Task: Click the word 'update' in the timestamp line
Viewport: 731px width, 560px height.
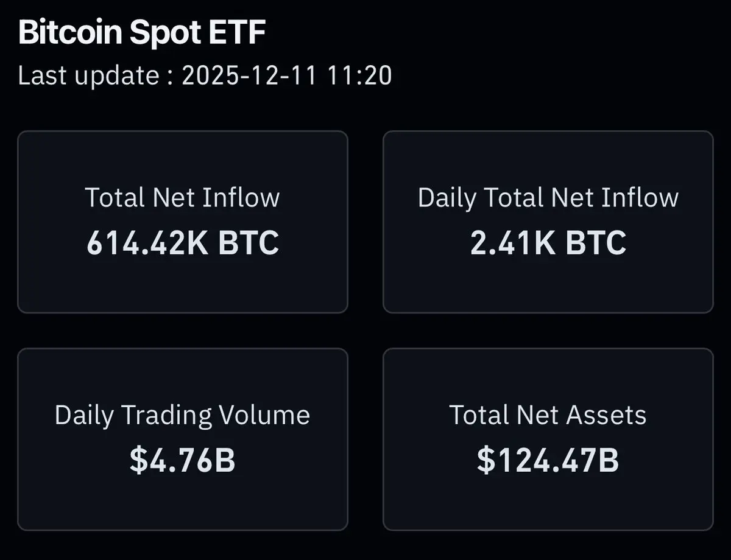Action: [117, 77]
